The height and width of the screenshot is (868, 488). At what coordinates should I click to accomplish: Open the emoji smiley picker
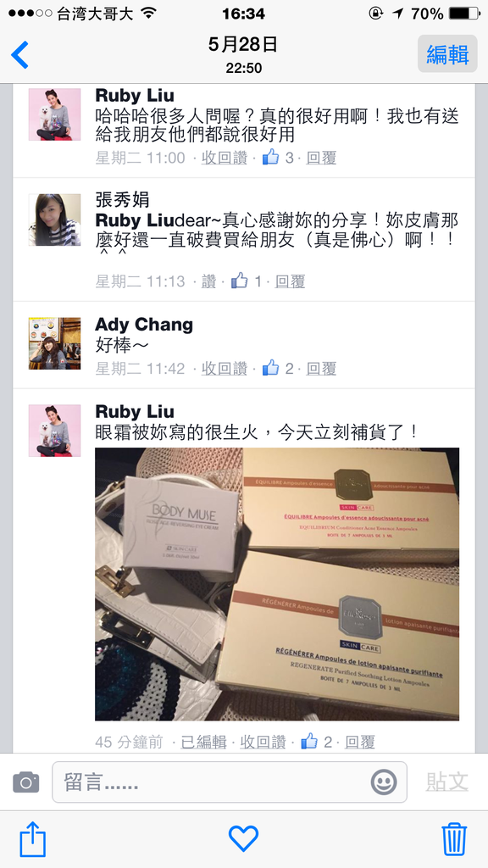pos(384,782)
